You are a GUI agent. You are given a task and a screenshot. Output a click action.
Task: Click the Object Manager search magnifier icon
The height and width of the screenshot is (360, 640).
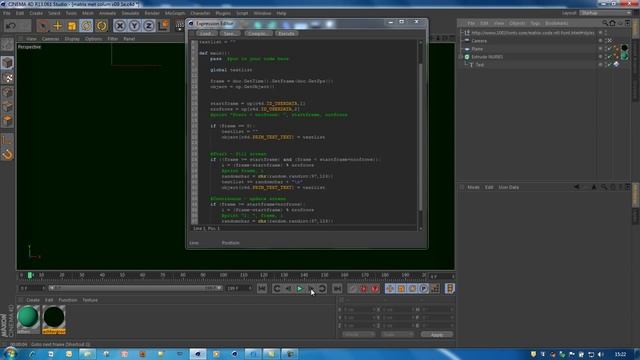[605, 23]
